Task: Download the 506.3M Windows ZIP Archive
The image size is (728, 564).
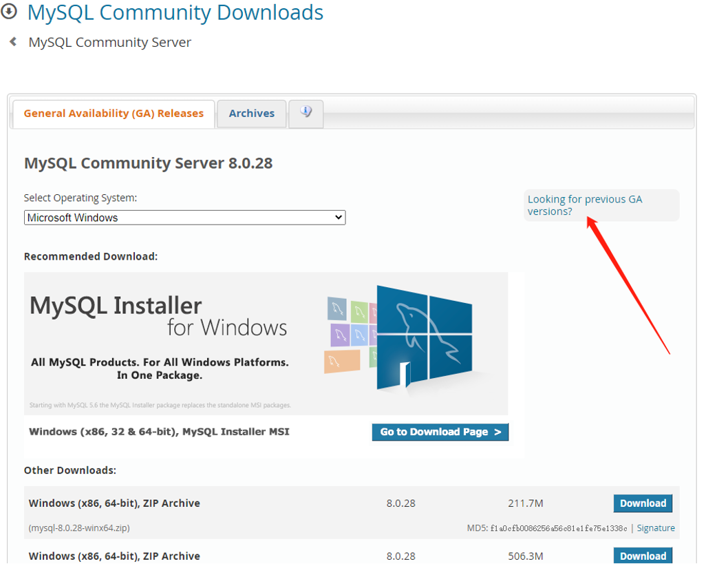Action: [x=643, y=556]
